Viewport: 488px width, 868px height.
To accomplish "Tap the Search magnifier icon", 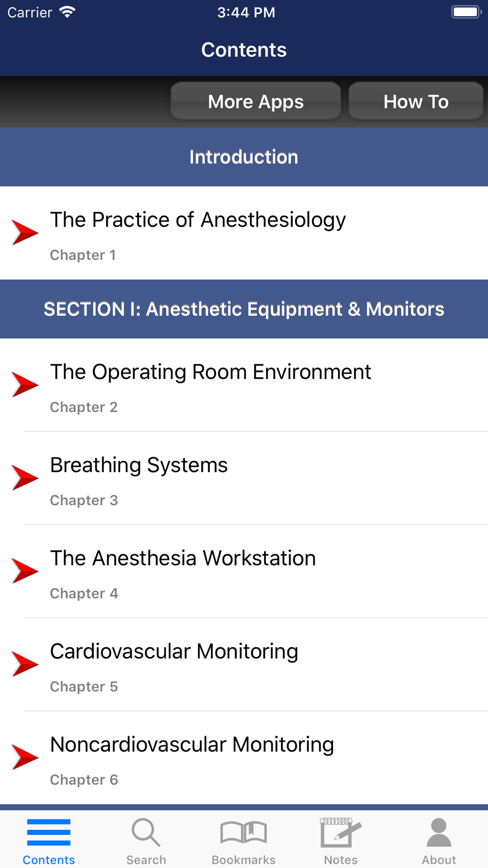I will coord(146,833).
